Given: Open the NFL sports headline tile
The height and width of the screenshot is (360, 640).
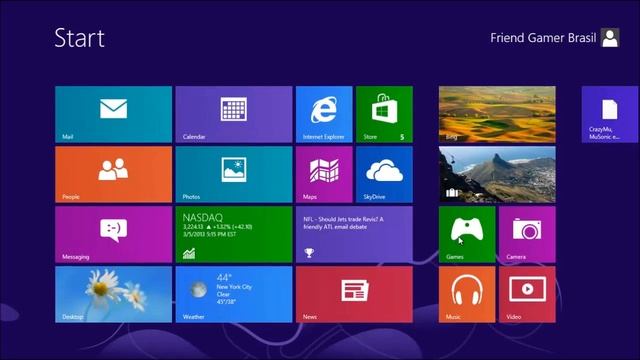Looking at the screenshot, I should pos(354,234).
